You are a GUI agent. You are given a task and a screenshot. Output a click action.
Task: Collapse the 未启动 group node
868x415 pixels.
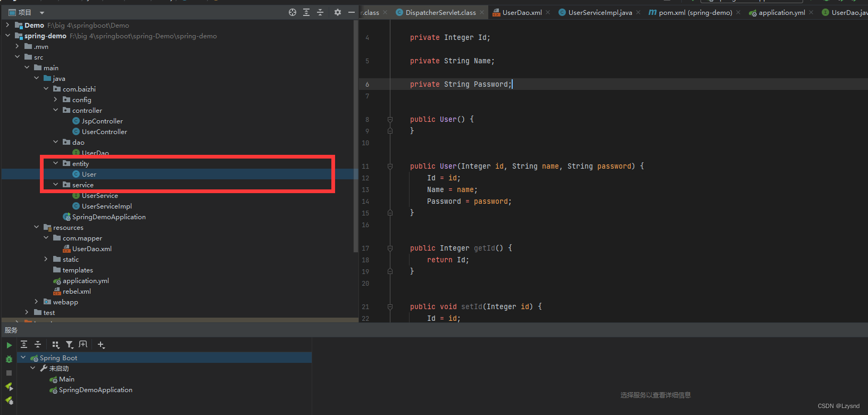click(32, 368)
